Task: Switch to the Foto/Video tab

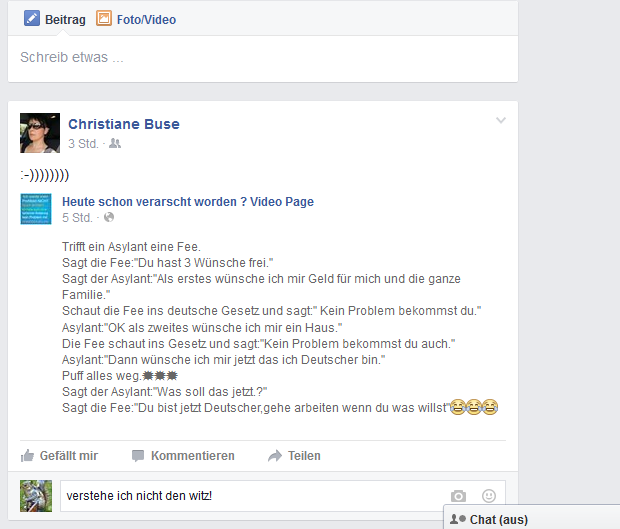Action: click(136, 19)
